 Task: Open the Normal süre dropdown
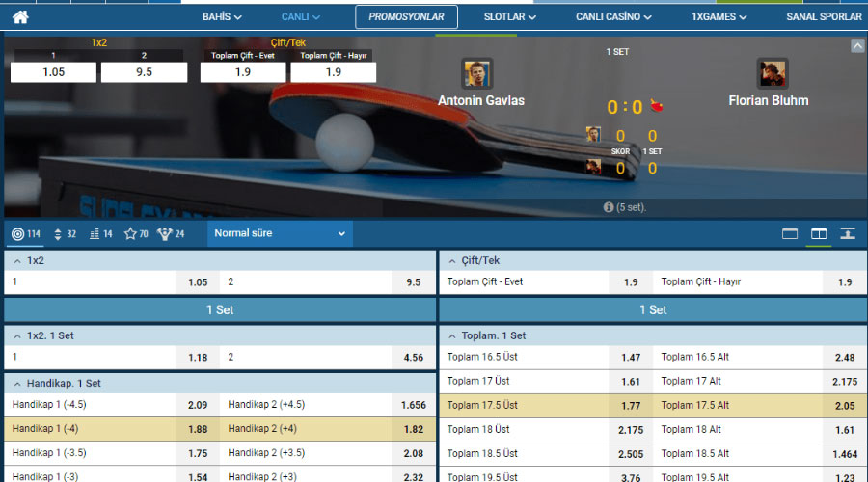pos(280,233)
